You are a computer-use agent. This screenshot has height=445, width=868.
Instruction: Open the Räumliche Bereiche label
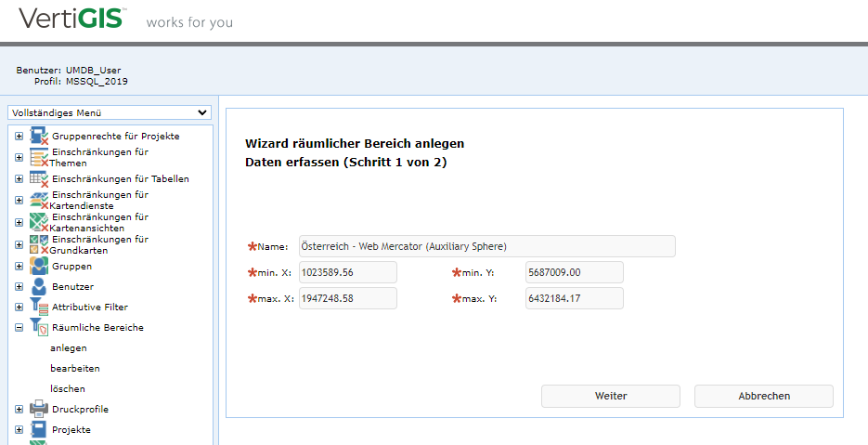coord(98,328)
